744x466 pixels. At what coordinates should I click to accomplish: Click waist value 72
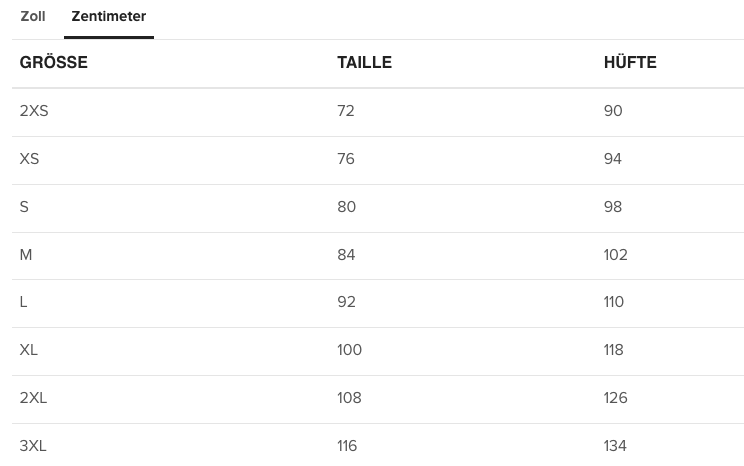coord(346,111)
